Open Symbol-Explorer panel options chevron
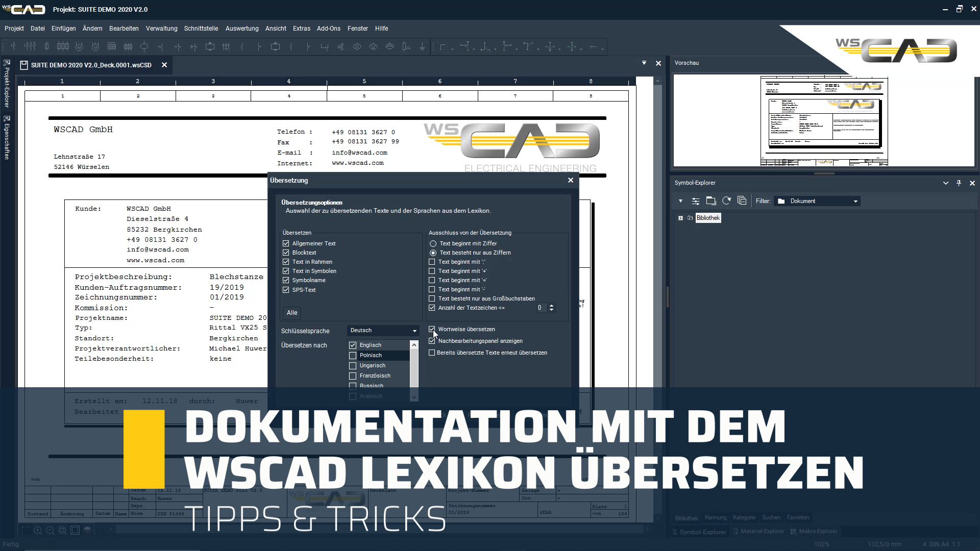980x551 pixels. coord(945,183)
